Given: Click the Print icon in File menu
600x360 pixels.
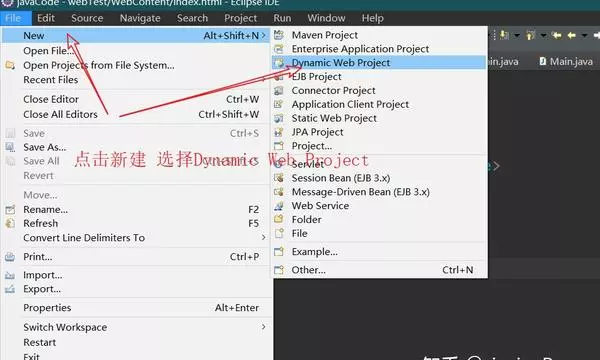Looking at the screenshot, I should coord(10,257).
